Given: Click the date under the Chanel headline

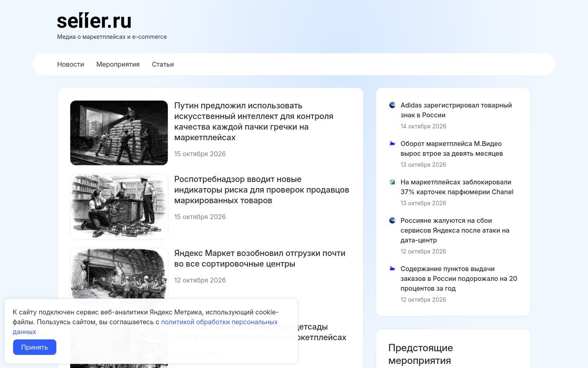Looking at the screenshot, I should click(423, 203).
